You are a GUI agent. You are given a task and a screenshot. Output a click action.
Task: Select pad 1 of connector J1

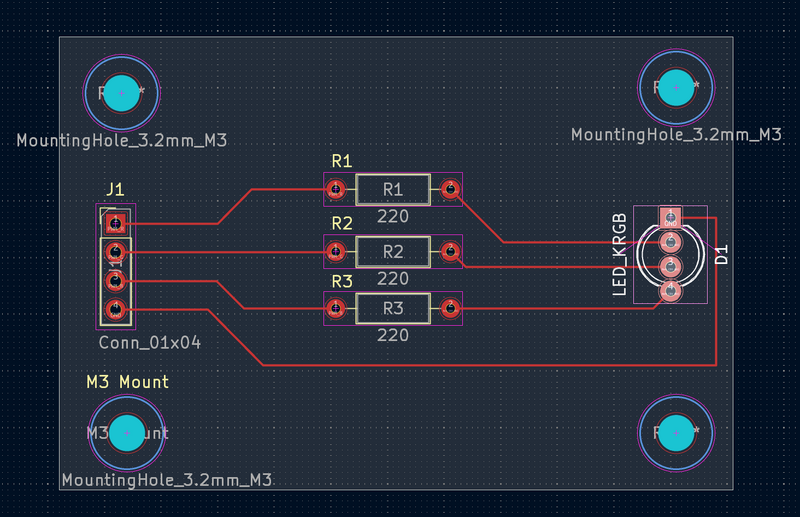click(116, 224)
